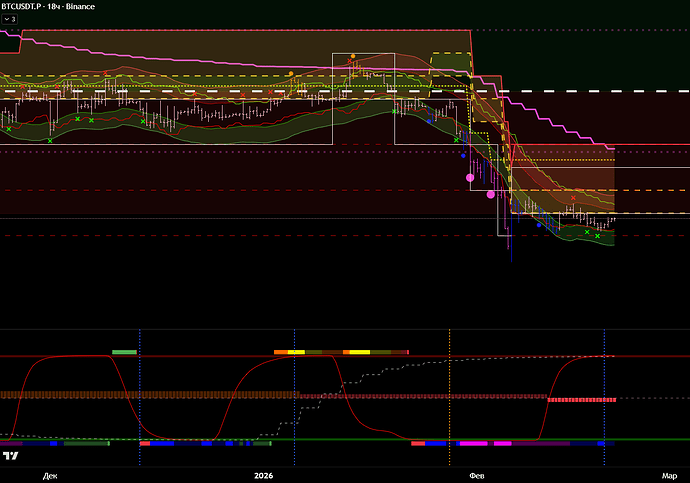Click the magenta bar segment below oscillator

click(472, 442)
